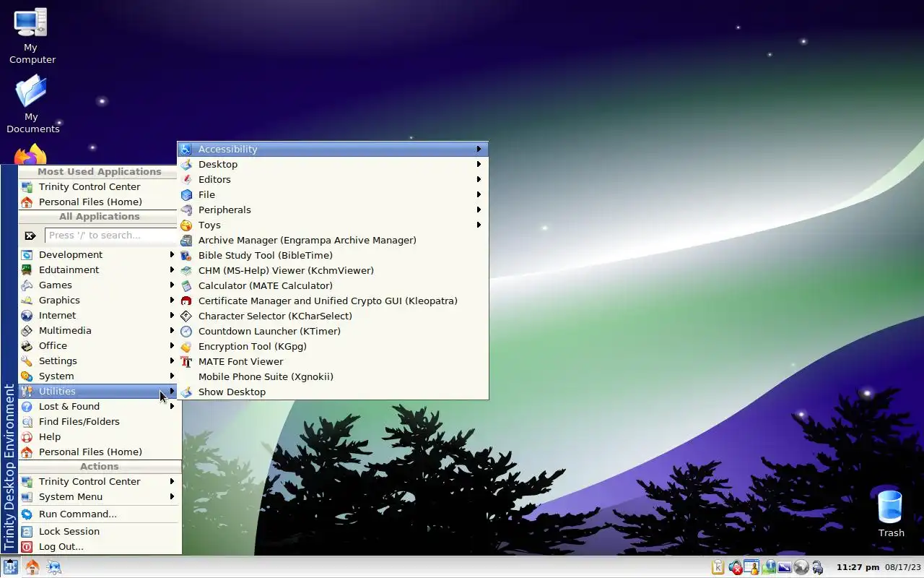Click the search clear icon beside search box
Viewport: 924px width, 578px height.
30,236
